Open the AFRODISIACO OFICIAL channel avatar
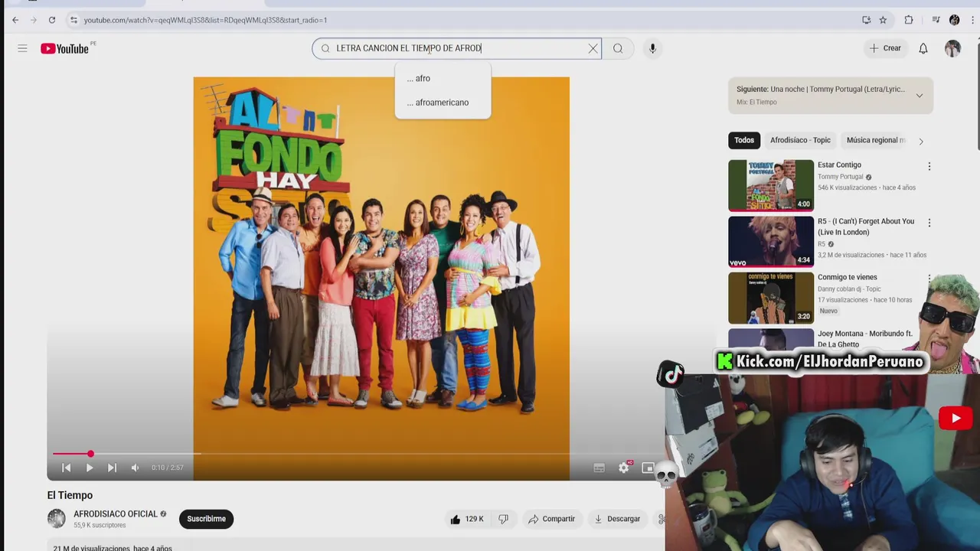980x551 pixels. [57, 519]
